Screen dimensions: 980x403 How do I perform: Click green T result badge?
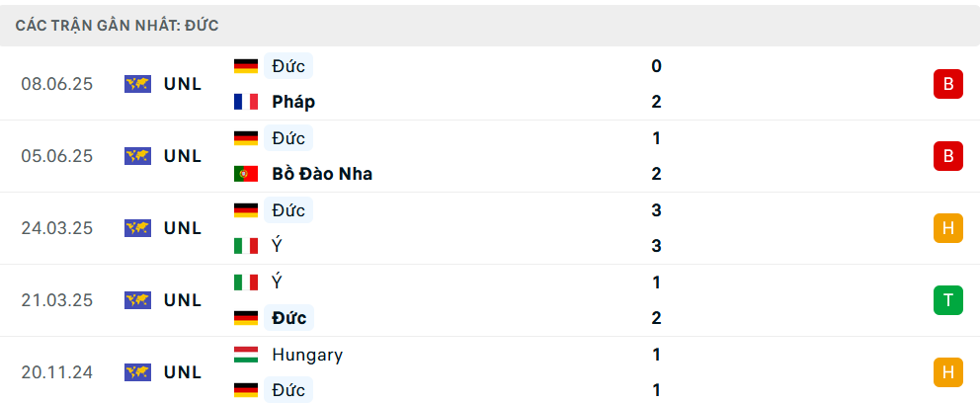pos(947,300)
